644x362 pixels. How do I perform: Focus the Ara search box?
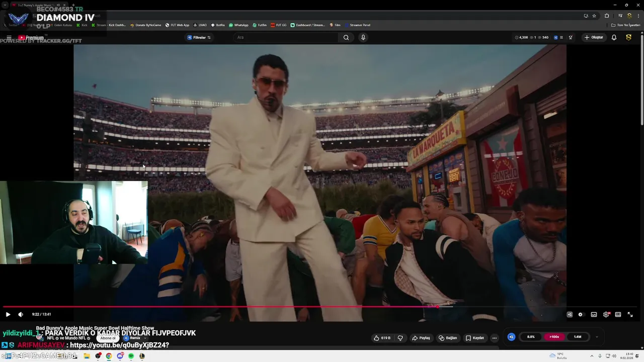point(287,37)
